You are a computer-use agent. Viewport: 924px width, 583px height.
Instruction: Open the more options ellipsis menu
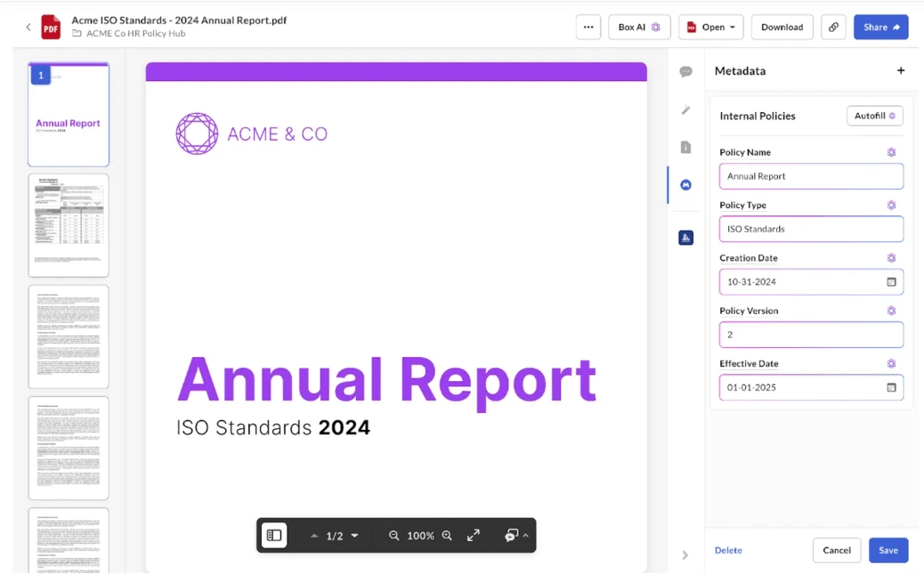pos(588,27)
